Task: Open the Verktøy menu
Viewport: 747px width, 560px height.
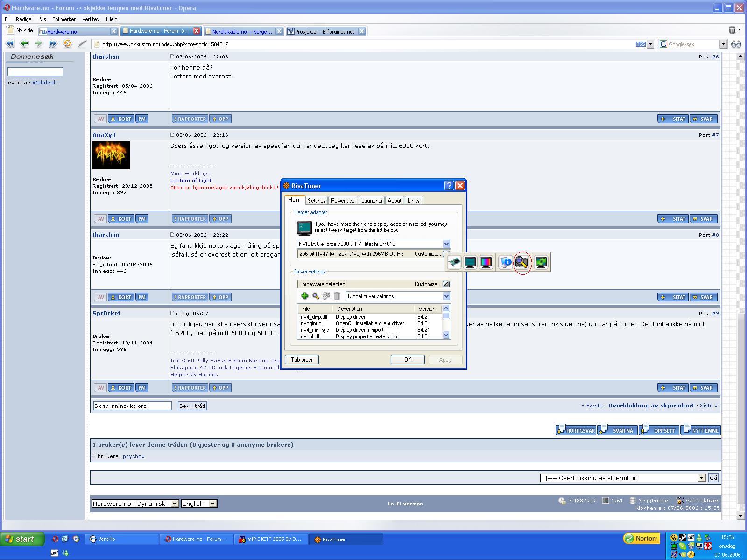Action: coord(91,19)
